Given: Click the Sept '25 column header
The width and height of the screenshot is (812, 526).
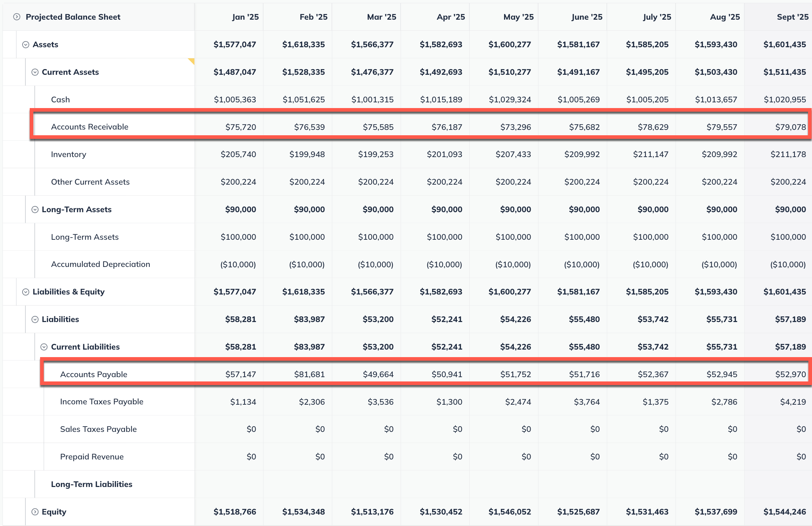Looking at the screenshot, I should [x=792, y=17].
